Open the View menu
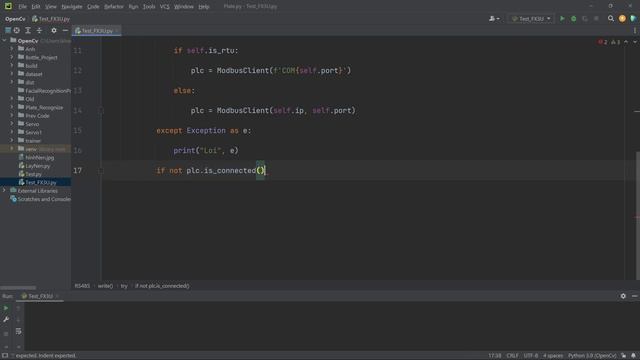This screenshot has width=640, height=360. (x=51, y=7)
